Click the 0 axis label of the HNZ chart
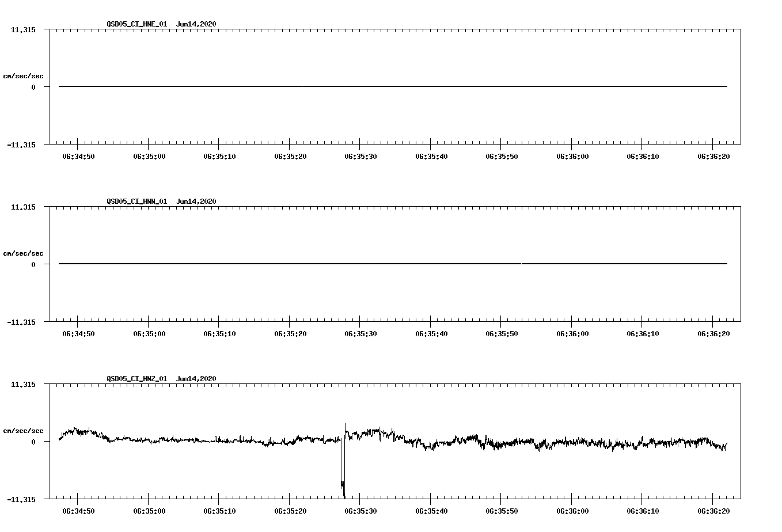782x532 pixels. [33, 442]
